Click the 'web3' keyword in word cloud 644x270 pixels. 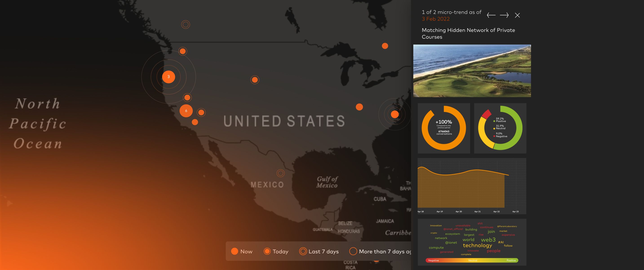coord(488,240)
